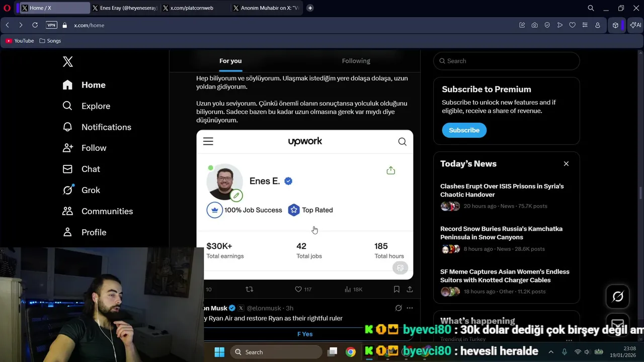Open the Opera main menu
This screenshot has width=644, height=362.
[x=7, y=8]
